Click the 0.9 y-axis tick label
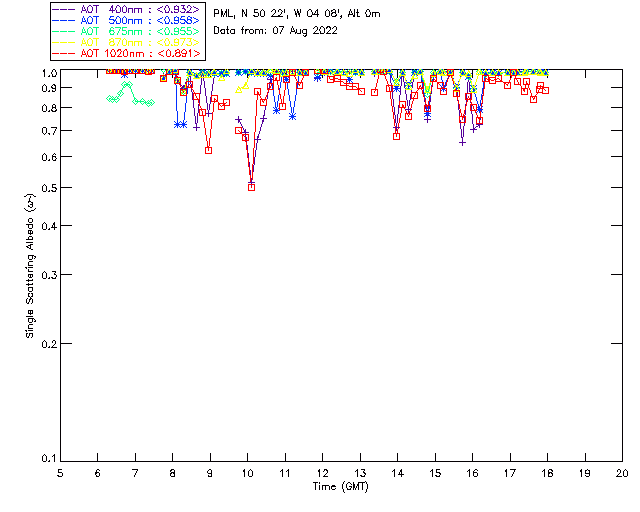 [x=49, y=88]
